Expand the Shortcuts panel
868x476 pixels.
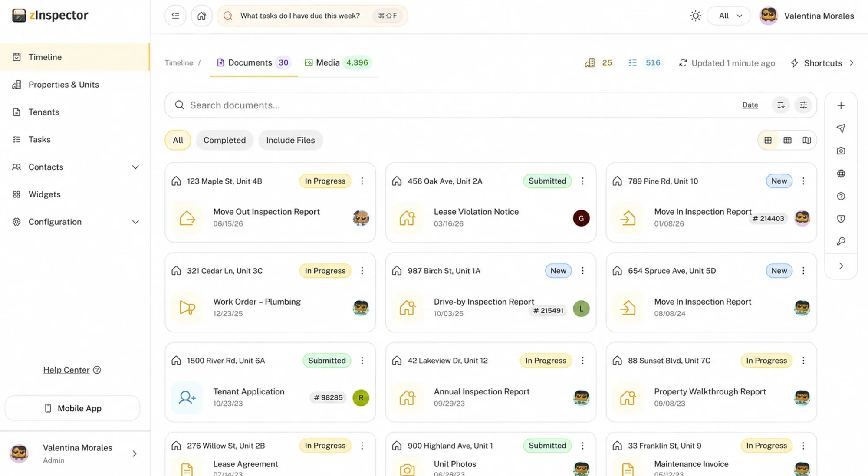pos(822,63)
